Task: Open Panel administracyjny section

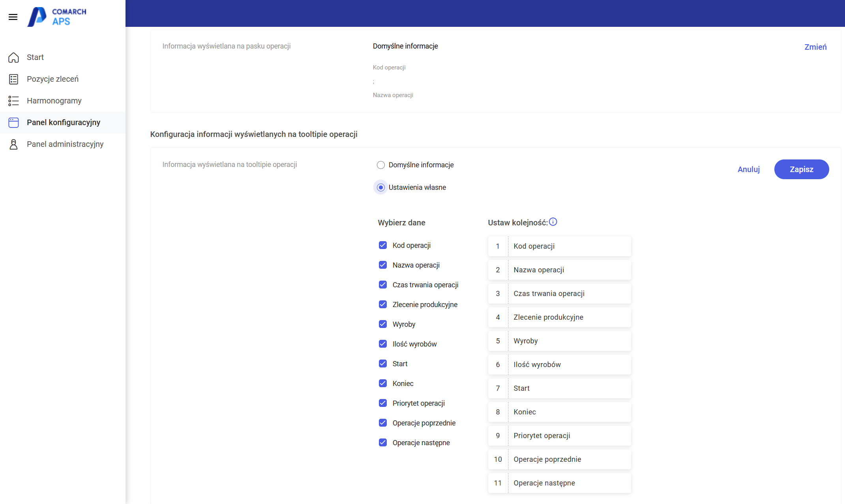Action: click(x=65, y=144)
